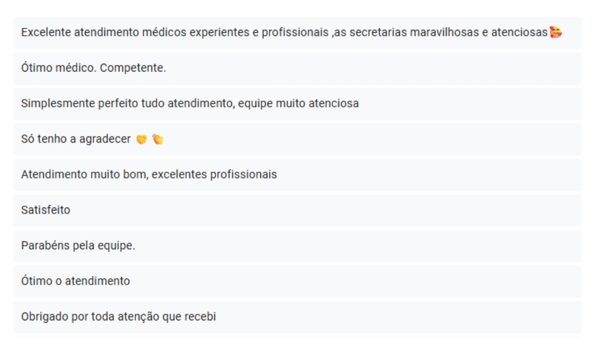Click the handshake emoji after 'agradecer'
The height and width of the screenshot is (364, 607).
point(141,140)
